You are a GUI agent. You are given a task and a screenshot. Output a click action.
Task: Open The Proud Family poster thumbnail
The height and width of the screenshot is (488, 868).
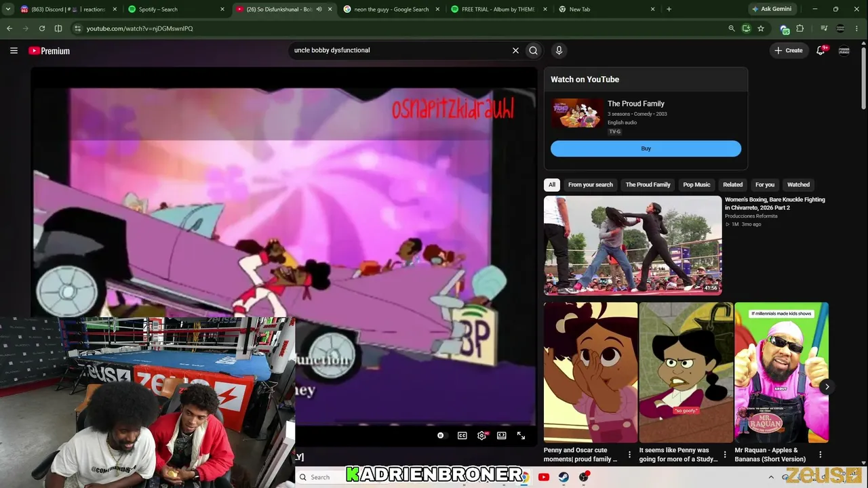577,113
